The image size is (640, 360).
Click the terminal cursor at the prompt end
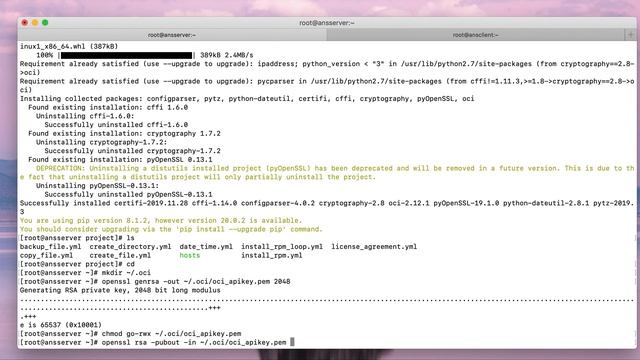pyautogui.click(x=292, y=342)
